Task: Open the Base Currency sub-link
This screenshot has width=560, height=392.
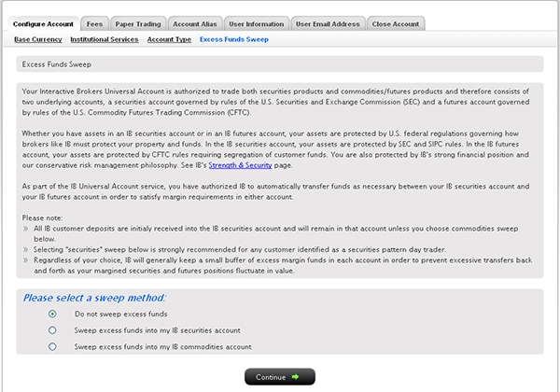Action: click(38, 39)
